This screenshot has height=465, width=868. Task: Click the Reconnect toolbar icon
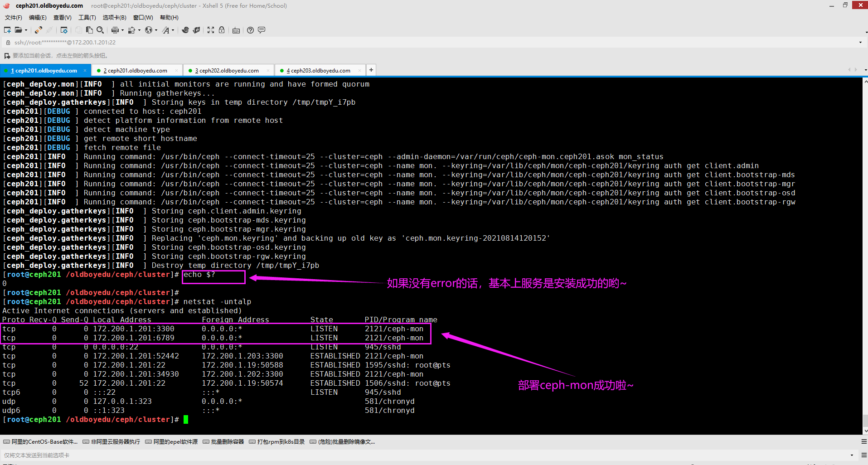click(x=39, y=30)
